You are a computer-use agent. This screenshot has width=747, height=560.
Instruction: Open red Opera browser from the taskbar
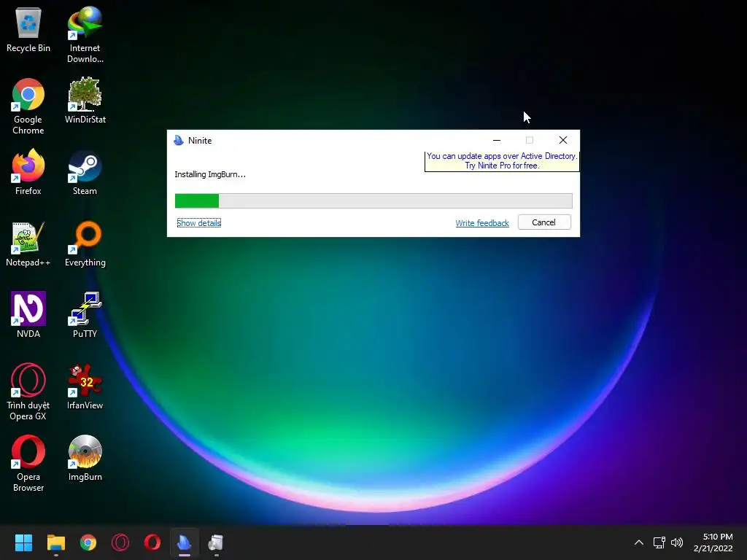(x=152, y=542)
